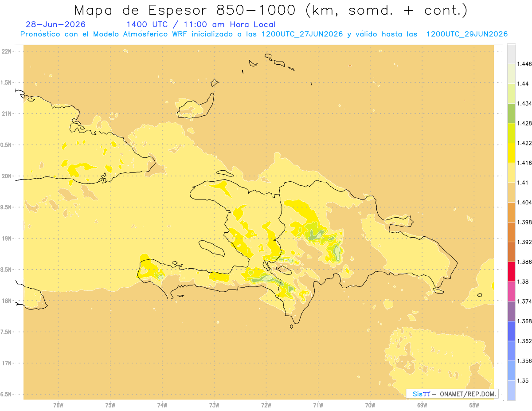The image size is (532, 411).
Task: Click the "74W" longitude axis label
Action: click(162, 405)
